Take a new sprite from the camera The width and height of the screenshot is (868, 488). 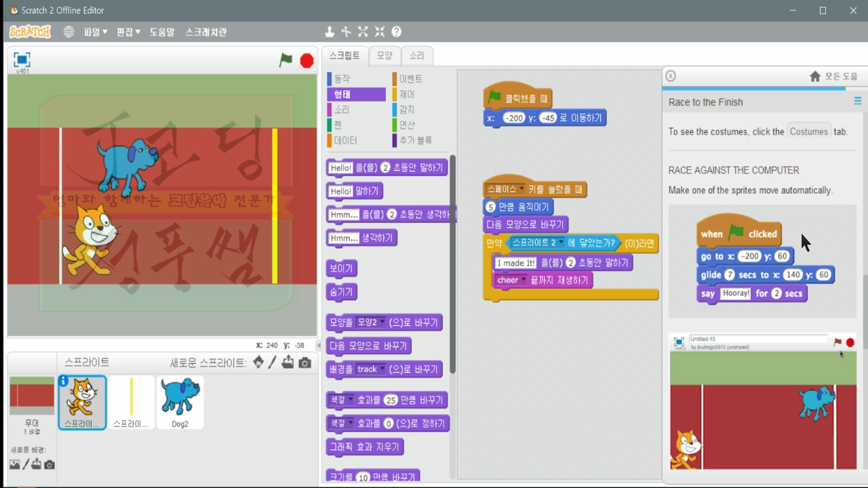click(x=305, y=363)
